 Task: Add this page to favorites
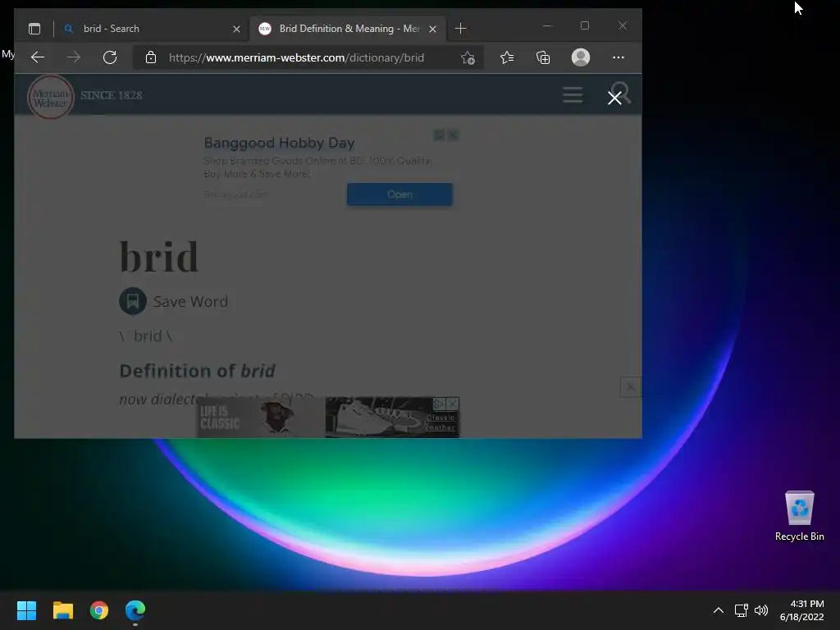click(468, 57)
